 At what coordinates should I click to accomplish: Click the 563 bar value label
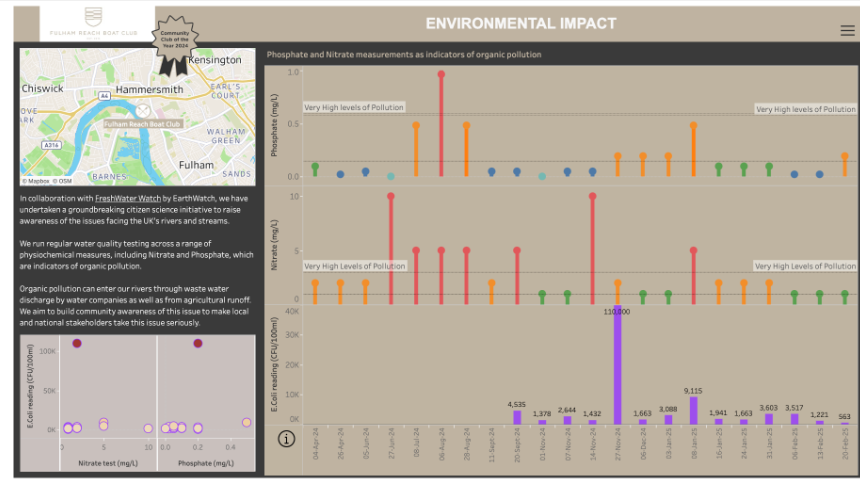coord(844,417)
